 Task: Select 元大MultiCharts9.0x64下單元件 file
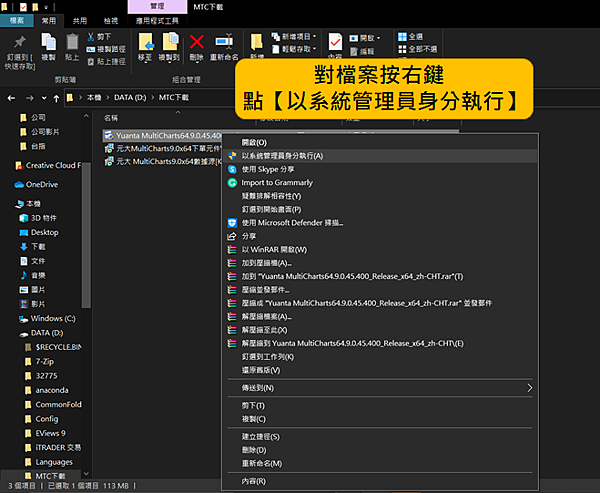[163, 149]
